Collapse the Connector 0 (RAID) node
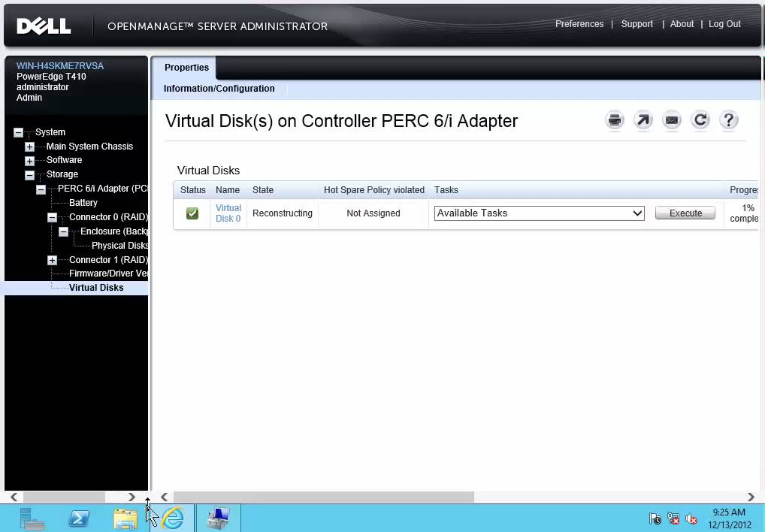This screenshot has height=532, width=765. pos(52,217)
